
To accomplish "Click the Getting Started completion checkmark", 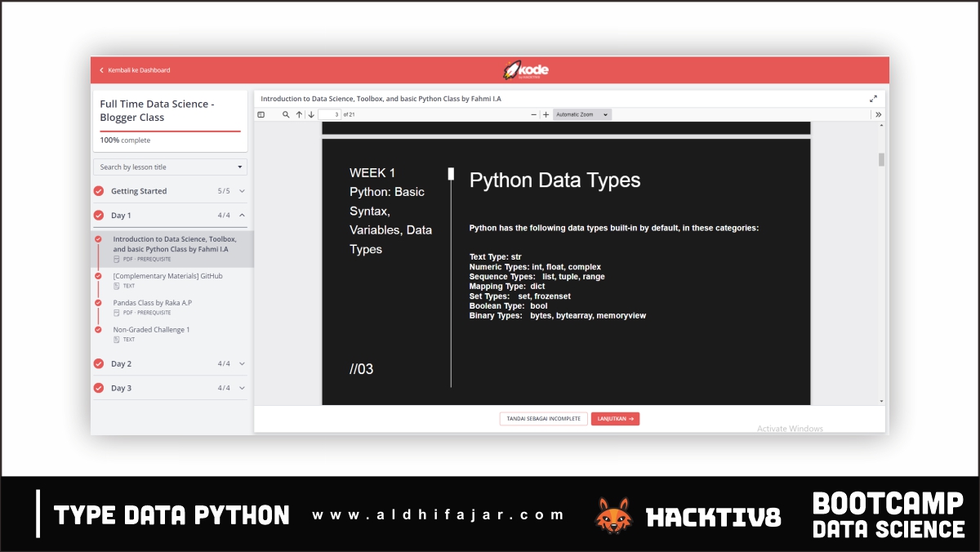I will tap(99, 190).
